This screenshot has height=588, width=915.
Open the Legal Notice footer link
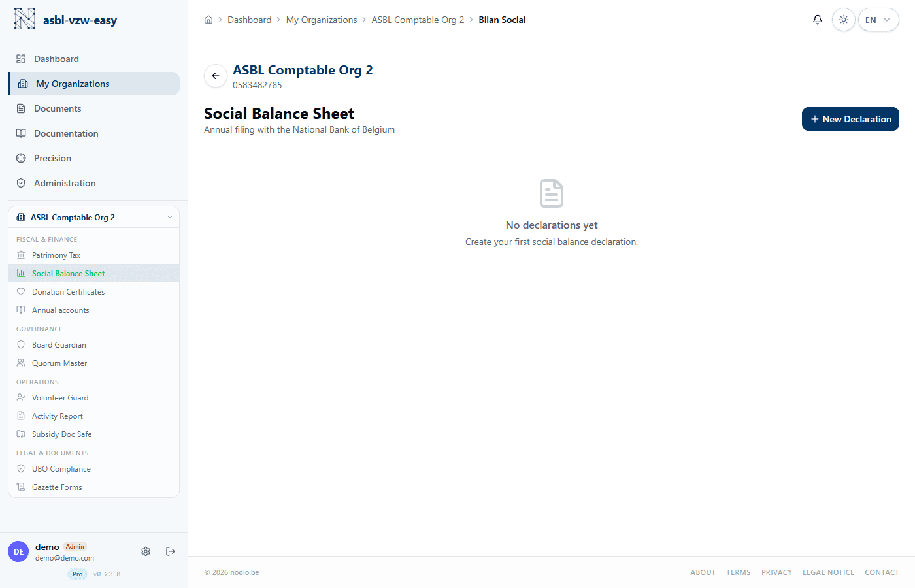click(828, 572)
